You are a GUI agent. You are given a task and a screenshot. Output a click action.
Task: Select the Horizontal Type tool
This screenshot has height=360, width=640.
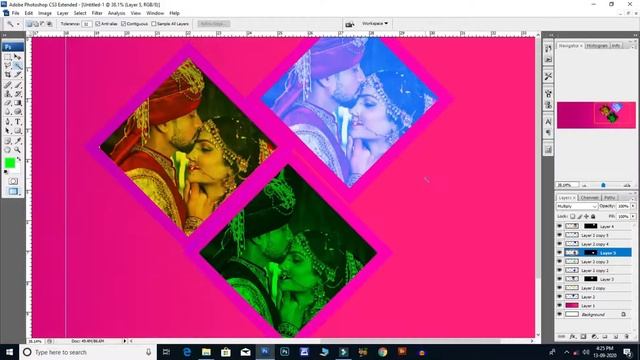18,122
